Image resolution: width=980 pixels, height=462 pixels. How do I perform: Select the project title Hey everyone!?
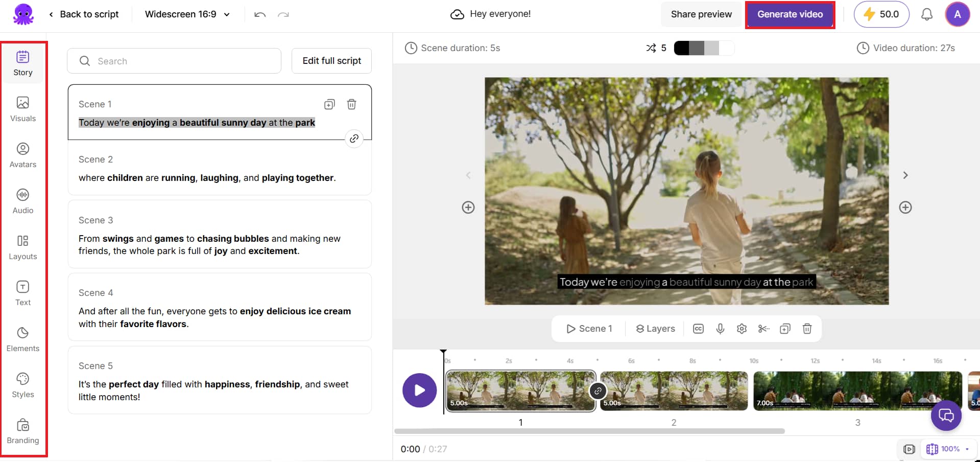pos(500,14)
